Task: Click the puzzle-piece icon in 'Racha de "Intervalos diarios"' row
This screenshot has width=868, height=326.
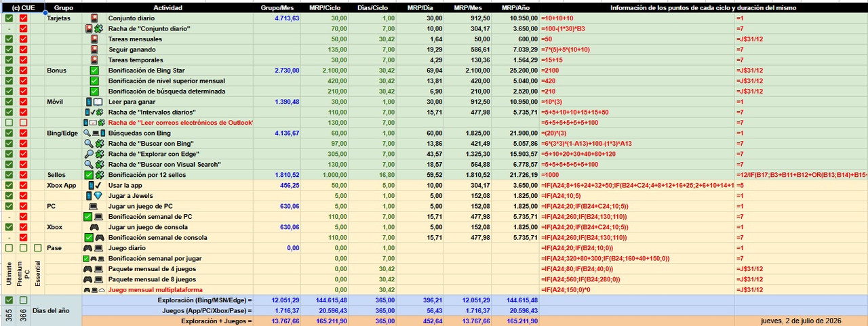Action: coord(100,112)
